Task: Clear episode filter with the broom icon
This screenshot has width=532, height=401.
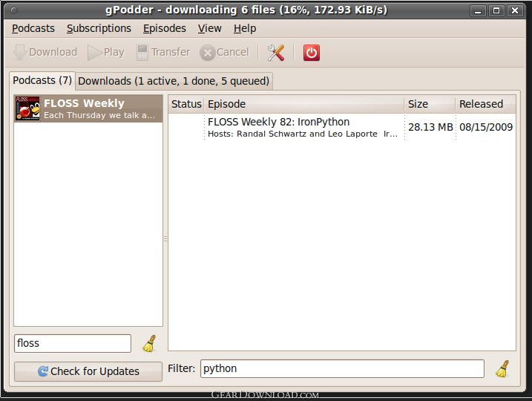Action: tap(502, 369)
